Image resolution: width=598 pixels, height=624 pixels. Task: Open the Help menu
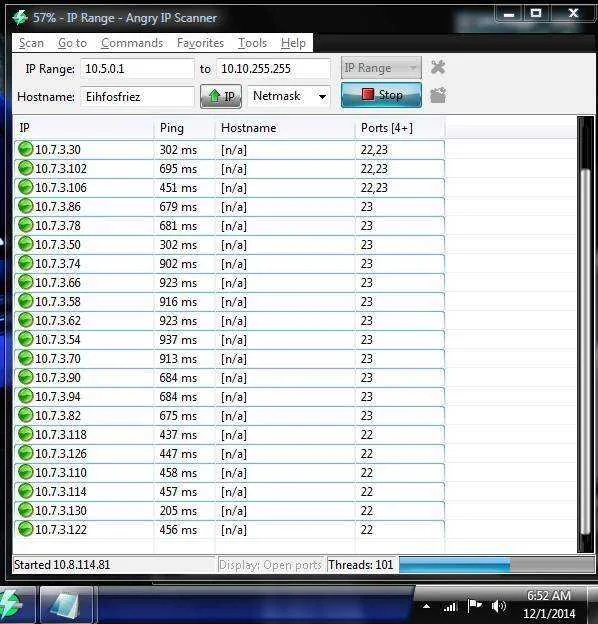pos(293,43)
